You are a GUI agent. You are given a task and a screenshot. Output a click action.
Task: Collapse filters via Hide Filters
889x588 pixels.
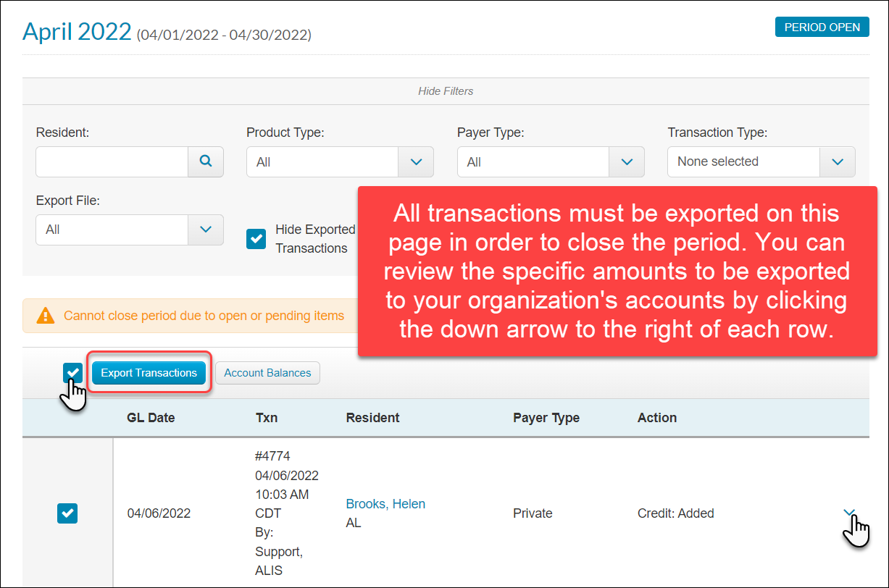[446, 91]
